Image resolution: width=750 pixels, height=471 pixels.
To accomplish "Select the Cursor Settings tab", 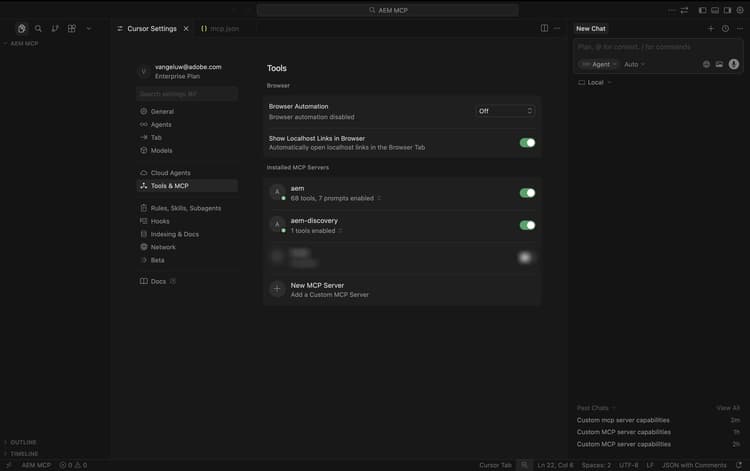I will click(x=152, y=29).
